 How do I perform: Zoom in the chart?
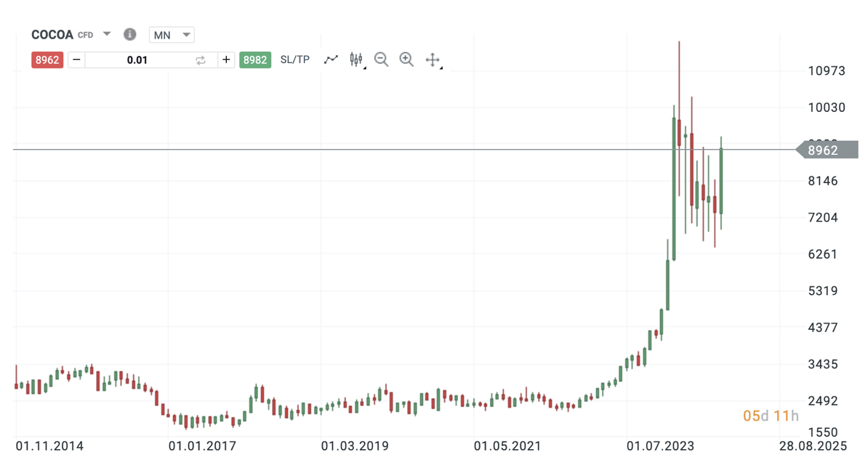[x=406, y=60]
